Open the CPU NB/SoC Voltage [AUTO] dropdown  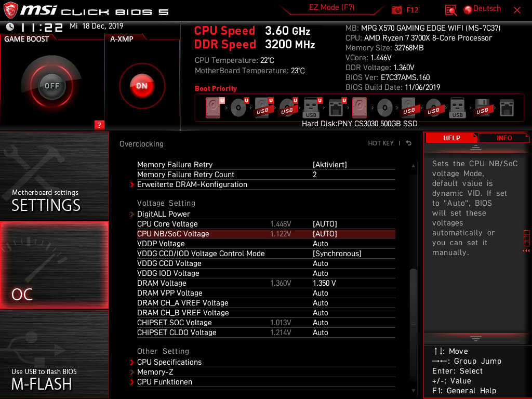point(325,234)
